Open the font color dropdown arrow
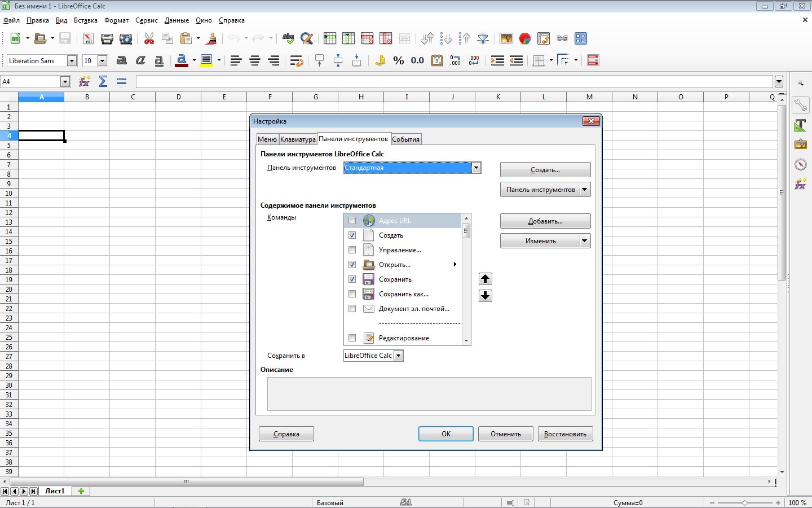Viewport: 812px width, 508px height. point(194,60)
